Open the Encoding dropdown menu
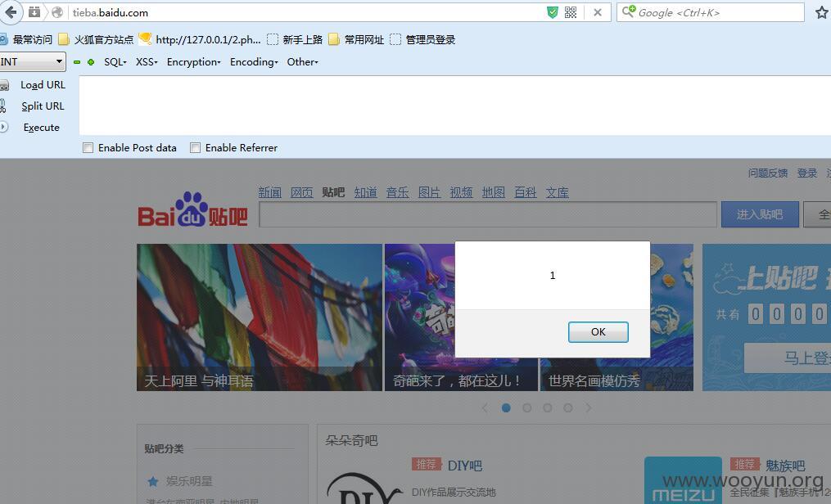 point(254,62)
